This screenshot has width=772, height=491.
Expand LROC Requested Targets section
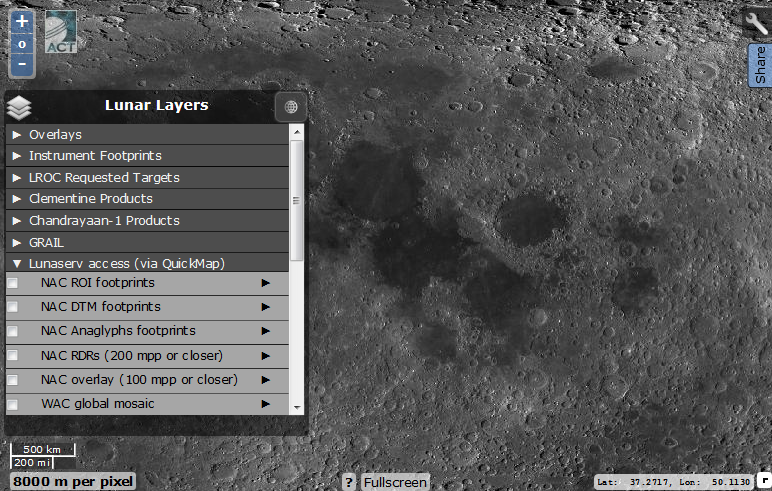coord(147,177)
